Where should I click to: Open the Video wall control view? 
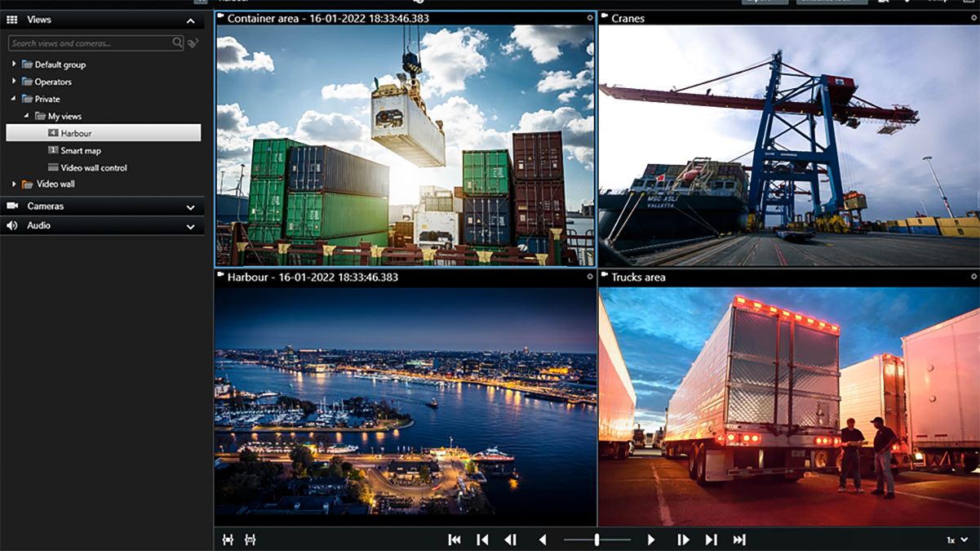pos(94,167)
